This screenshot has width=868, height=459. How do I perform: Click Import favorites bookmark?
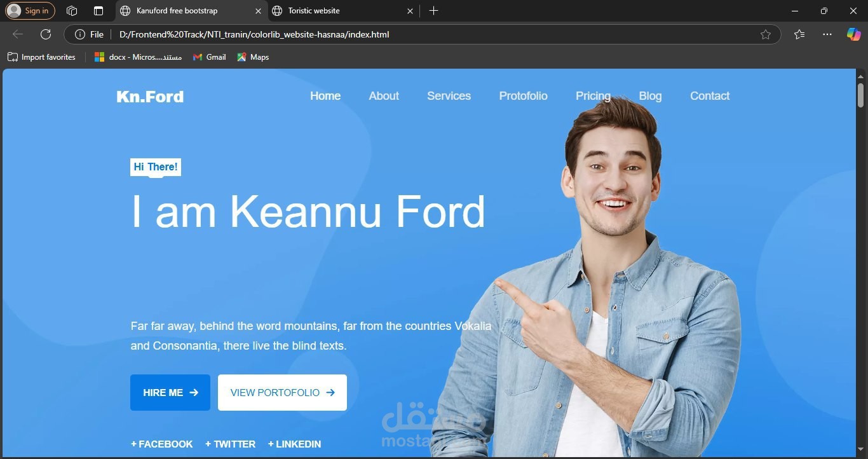(x=41, y=57)
